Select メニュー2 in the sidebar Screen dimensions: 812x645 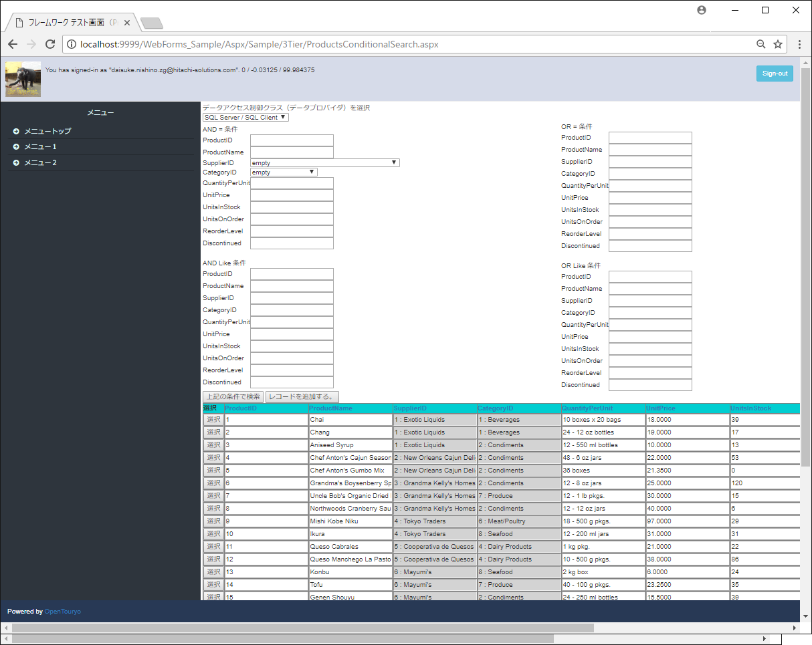coord(40,163)
